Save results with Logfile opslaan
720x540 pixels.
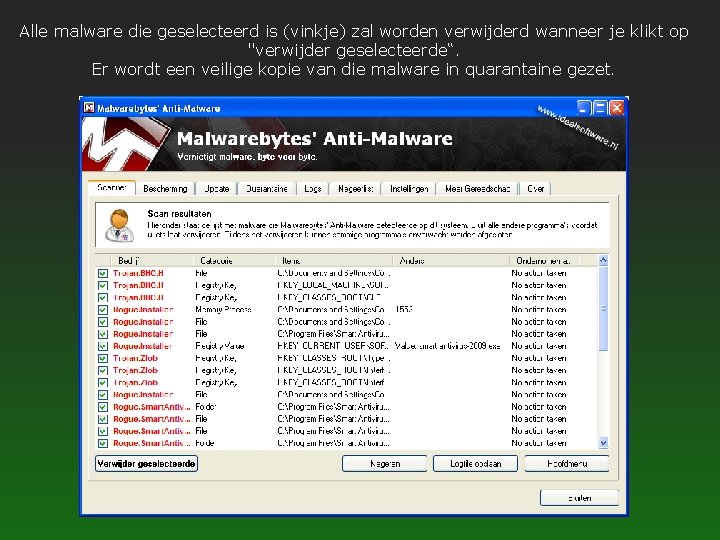tap(475, 464)
